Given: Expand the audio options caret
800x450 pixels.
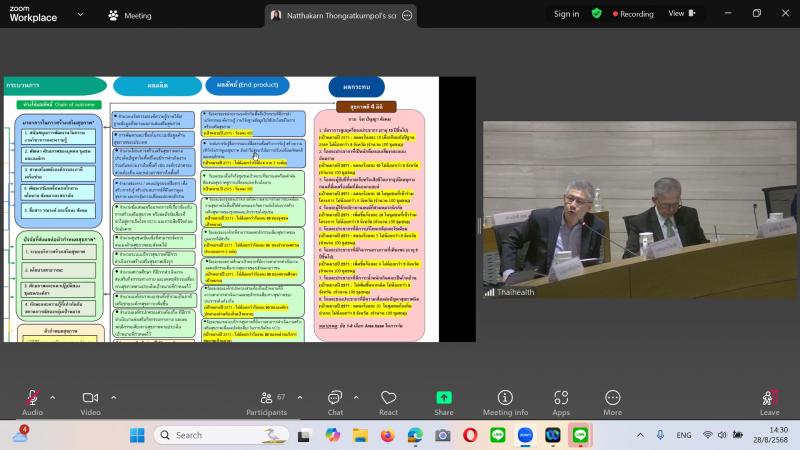Looking at the screenshot, I should pos(53,397).
